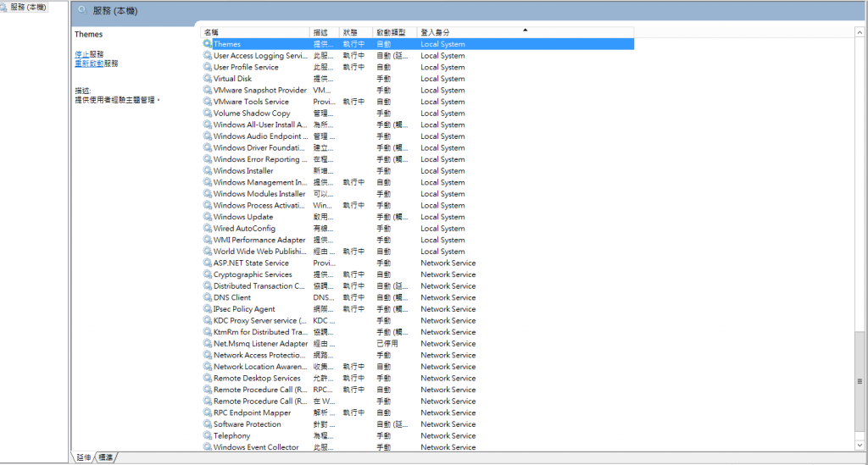
Task: Click the gear icon beside Virtual Disk
Action: coord(208,79)
